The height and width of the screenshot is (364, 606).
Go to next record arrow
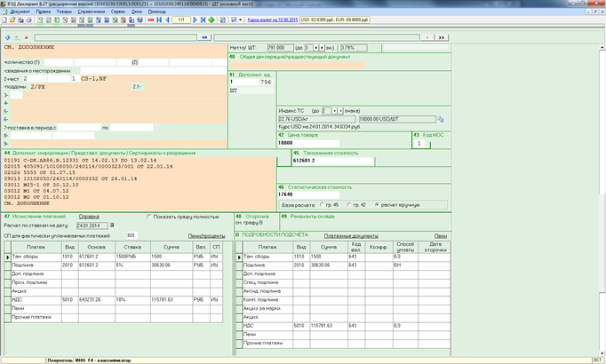point(195,19)
